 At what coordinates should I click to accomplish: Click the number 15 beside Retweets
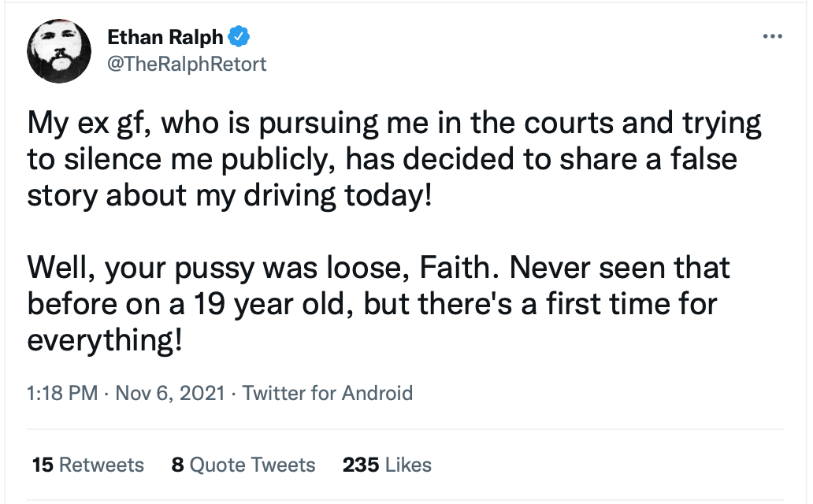(43, 465)
